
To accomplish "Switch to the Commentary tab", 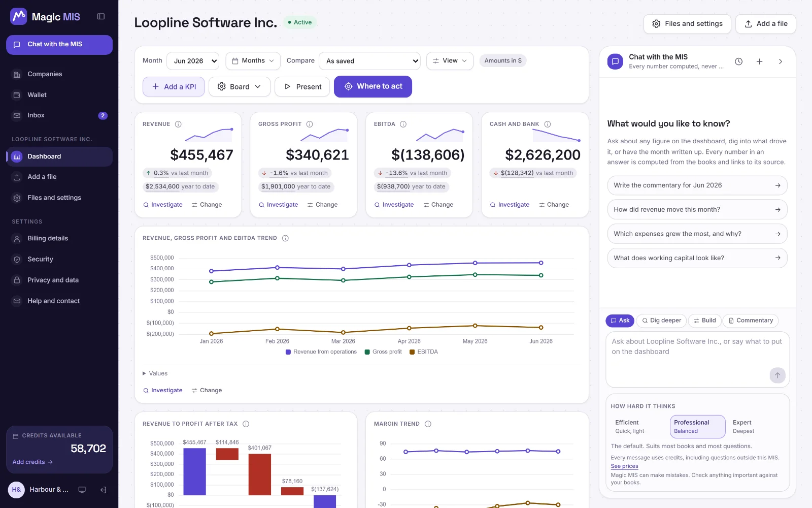I will (x=750, y=321).
